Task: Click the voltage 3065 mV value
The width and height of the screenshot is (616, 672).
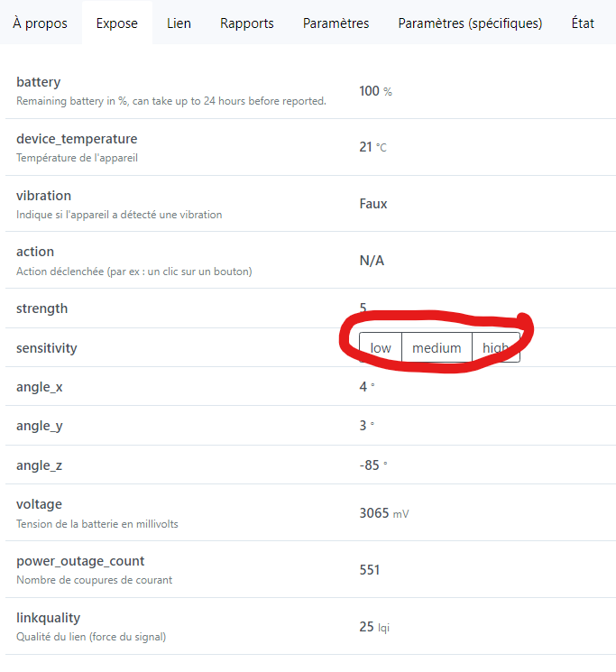Action: coord(384,513)
